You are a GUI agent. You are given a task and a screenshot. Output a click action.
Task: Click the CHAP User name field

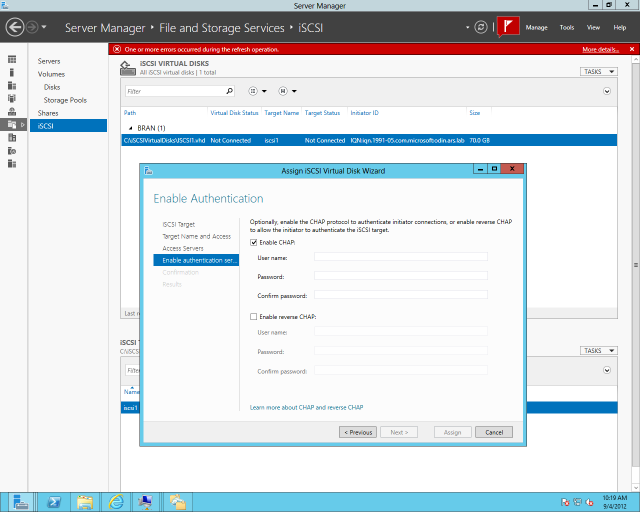pos(401,256)
